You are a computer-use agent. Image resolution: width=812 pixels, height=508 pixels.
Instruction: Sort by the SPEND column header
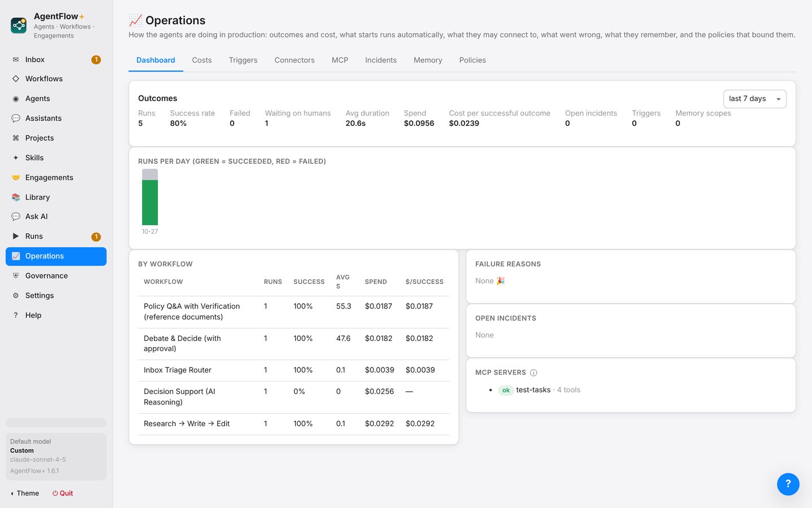click(x=376, y=282)
